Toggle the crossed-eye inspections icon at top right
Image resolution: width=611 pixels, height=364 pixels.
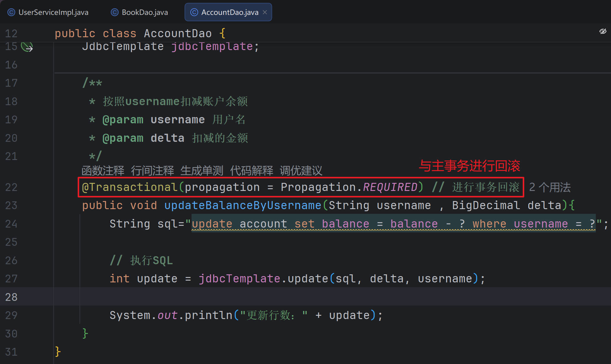pos(603,32)
